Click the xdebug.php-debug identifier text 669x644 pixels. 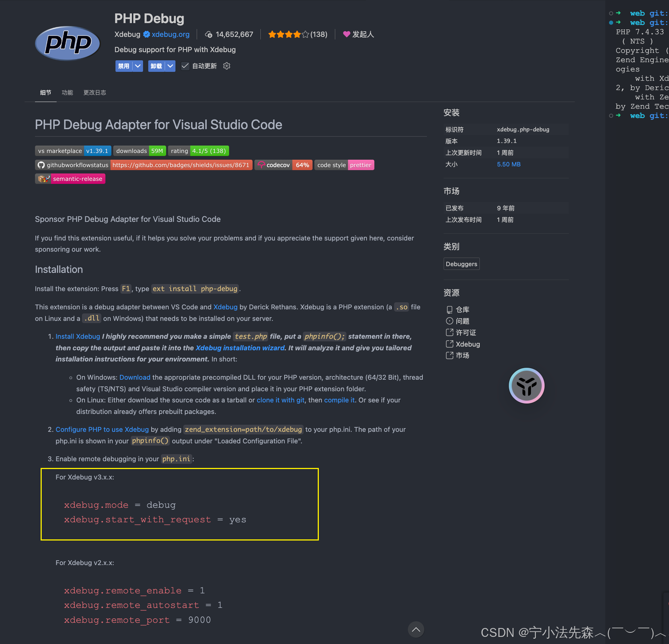click(523, 129)
